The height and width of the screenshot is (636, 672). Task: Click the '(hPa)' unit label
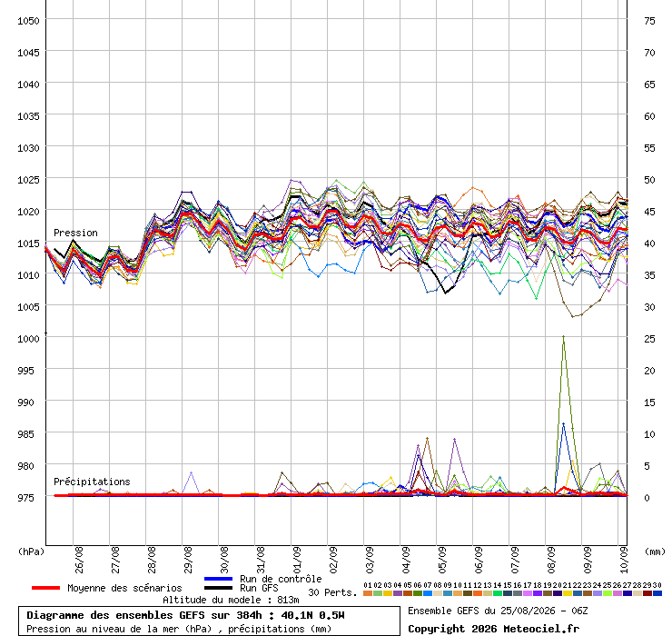31,552
